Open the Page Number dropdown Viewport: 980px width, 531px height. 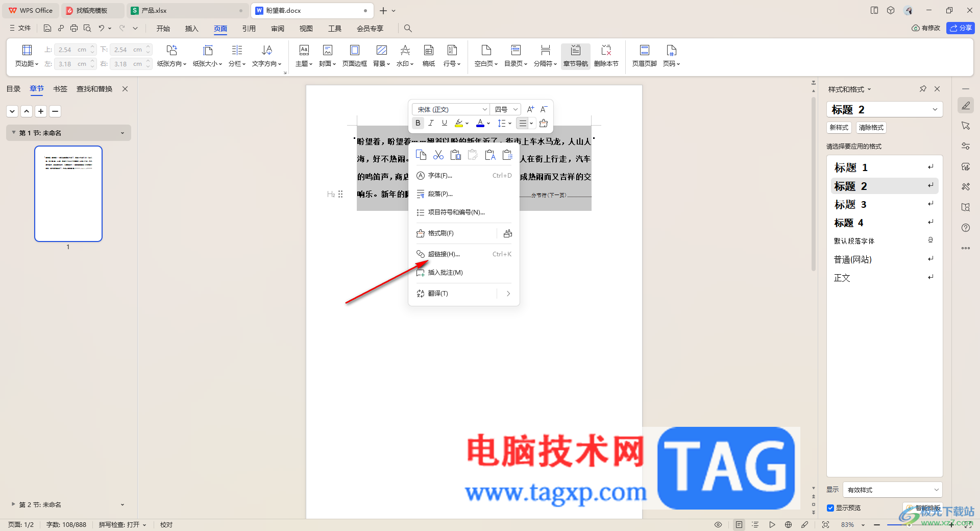click(671, 56)
